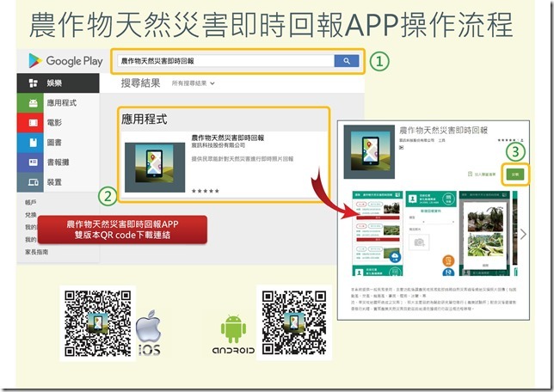Screen dimensions: 554x392
Task: Click the 搜尋結果 heading text
Action: [140, 83]
